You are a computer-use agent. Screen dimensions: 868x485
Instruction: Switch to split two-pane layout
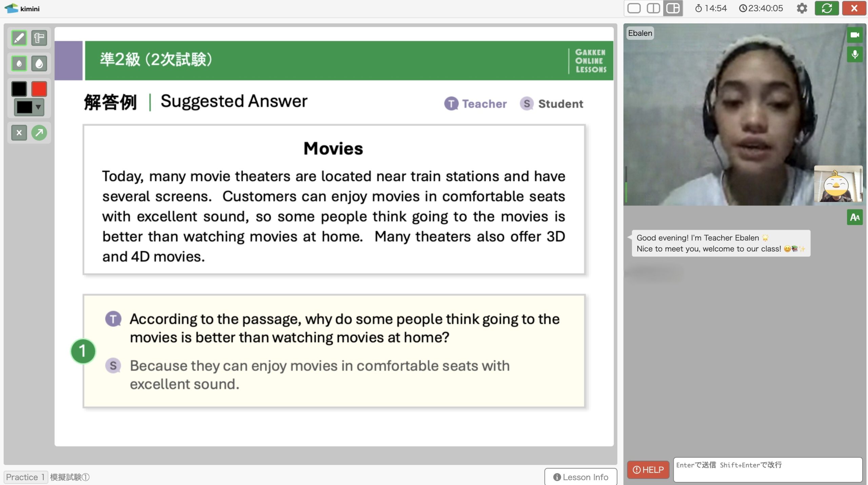click(x=653, y=8)
